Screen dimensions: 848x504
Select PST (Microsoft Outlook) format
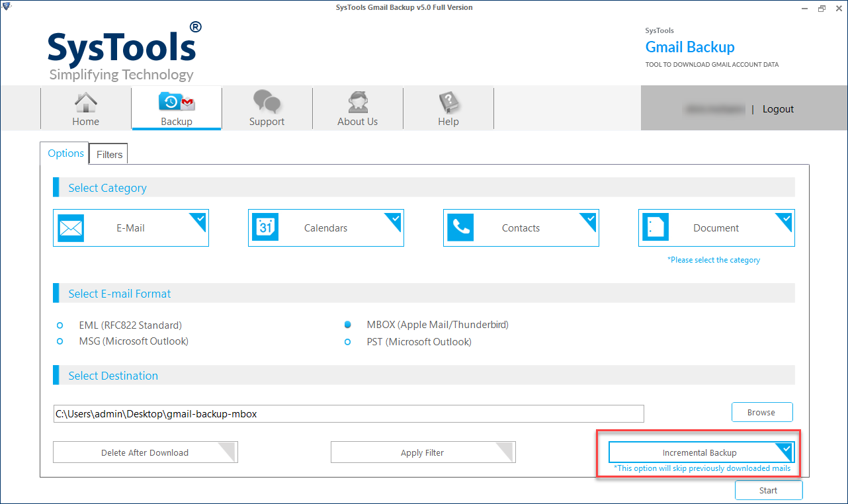point(348,342)
